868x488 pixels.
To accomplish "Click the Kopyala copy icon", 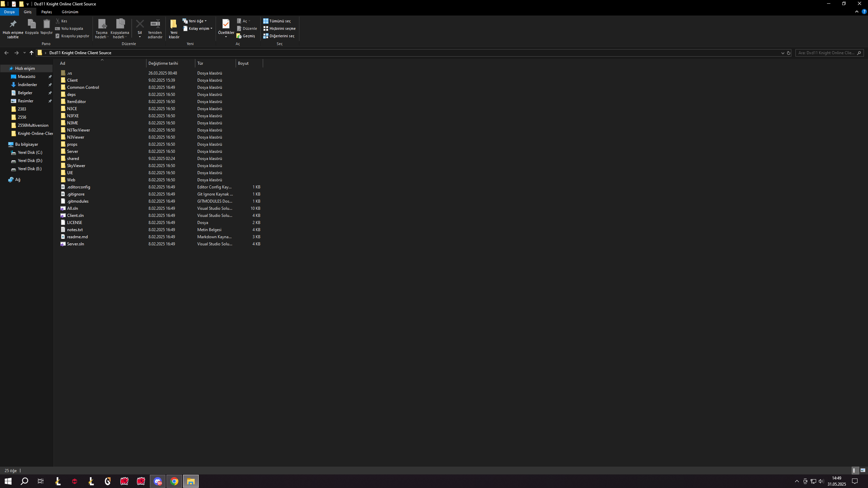I will coord(32,27).
